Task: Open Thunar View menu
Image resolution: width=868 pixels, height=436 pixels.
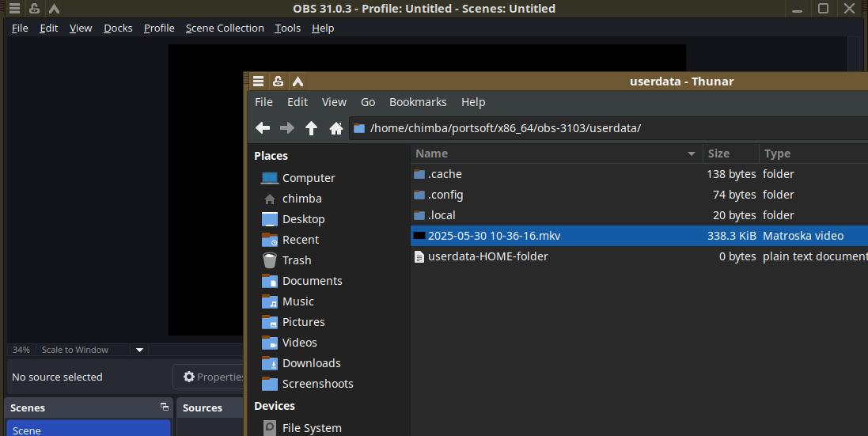Action: pos(335,102)
